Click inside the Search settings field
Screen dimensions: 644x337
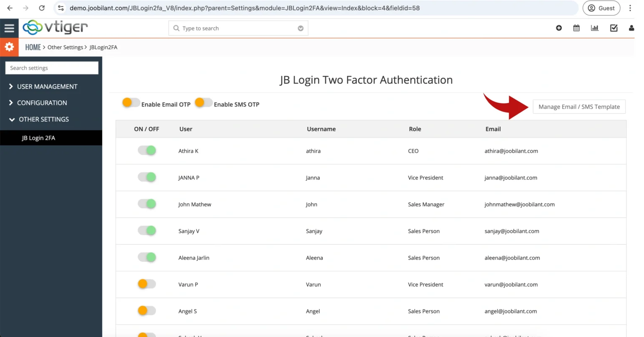tap(51, 68)
